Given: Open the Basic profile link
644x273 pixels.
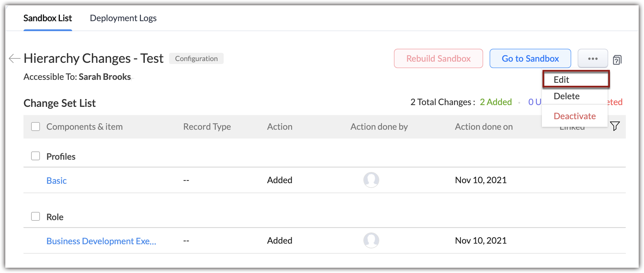Looking at the screenshot, I should pos(57,181).
